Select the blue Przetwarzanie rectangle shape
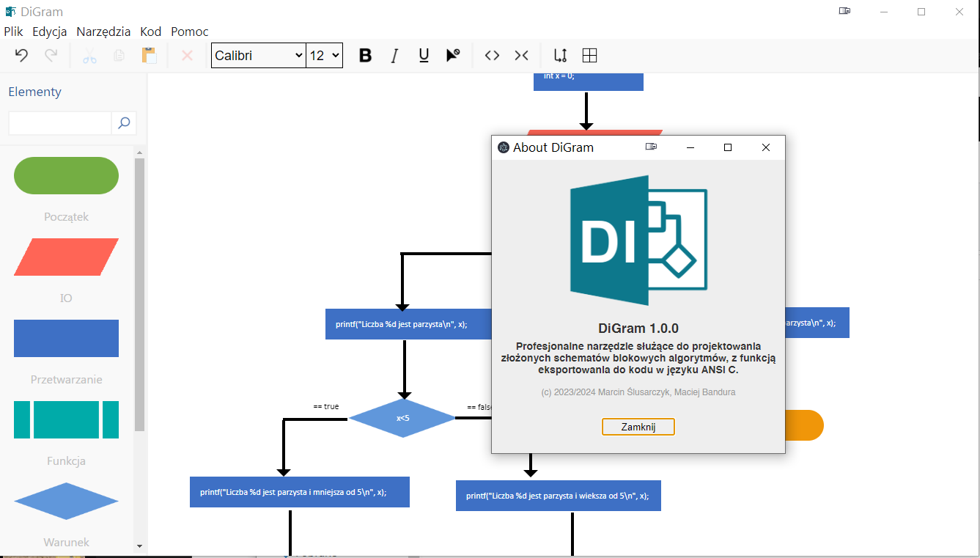The image size is (980, 558). (66, 338)
